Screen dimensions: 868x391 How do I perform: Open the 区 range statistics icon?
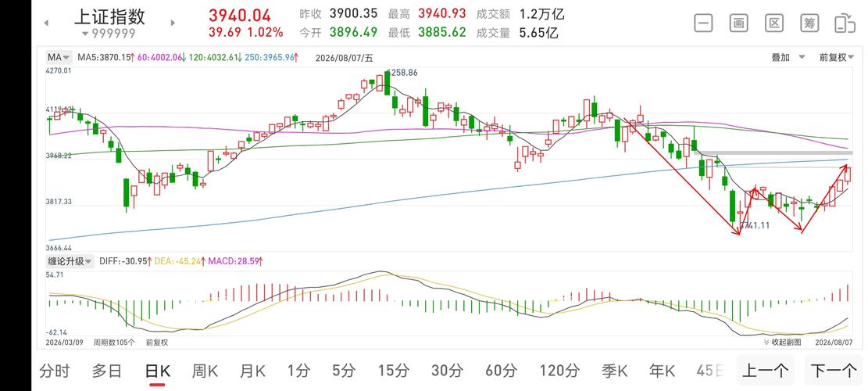coord(774,23)
